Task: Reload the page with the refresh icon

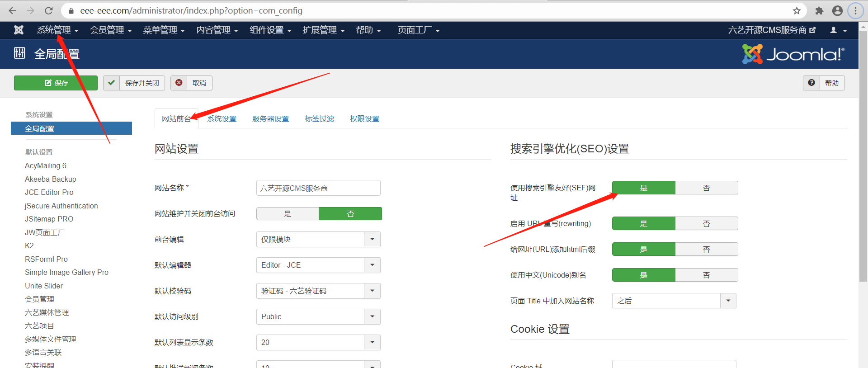Action: pos(49,10)
